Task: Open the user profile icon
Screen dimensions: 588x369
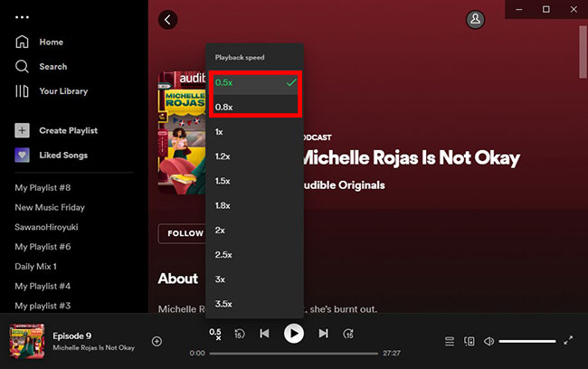Action: pyautogui.click(x=475, y=19)
